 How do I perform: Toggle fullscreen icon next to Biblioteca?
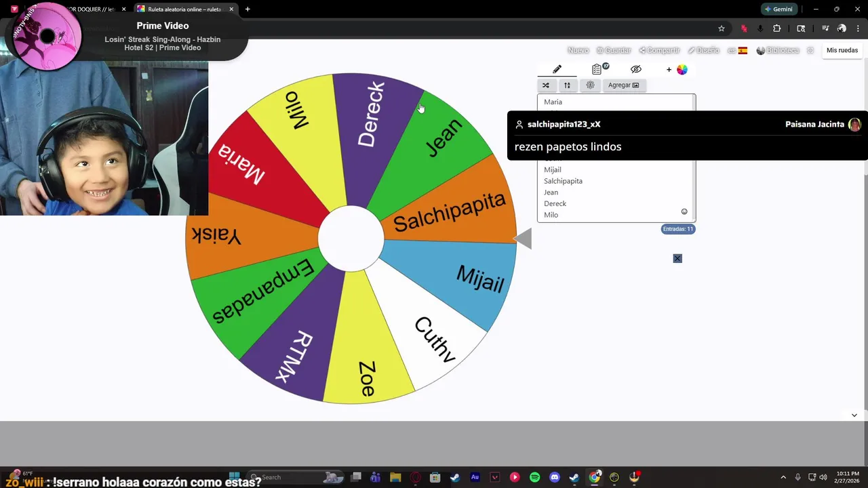point(810,50)
